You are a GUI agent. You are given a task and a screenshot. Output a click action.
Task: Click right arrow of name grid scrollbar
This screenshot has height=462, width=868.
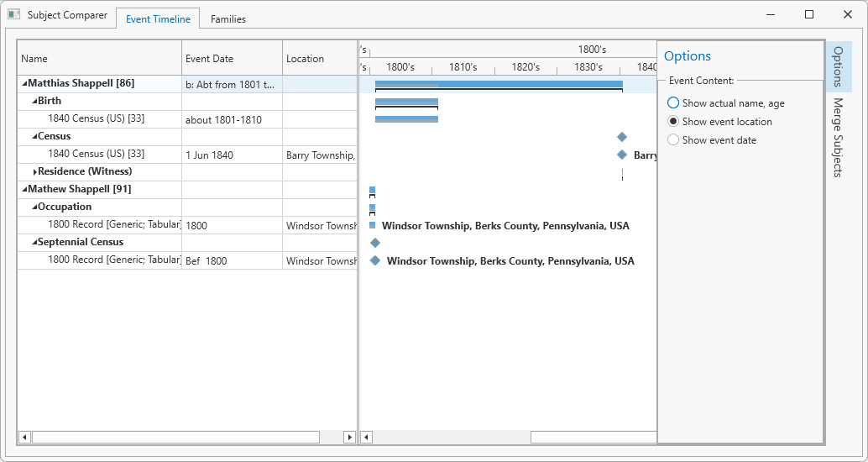350,438
